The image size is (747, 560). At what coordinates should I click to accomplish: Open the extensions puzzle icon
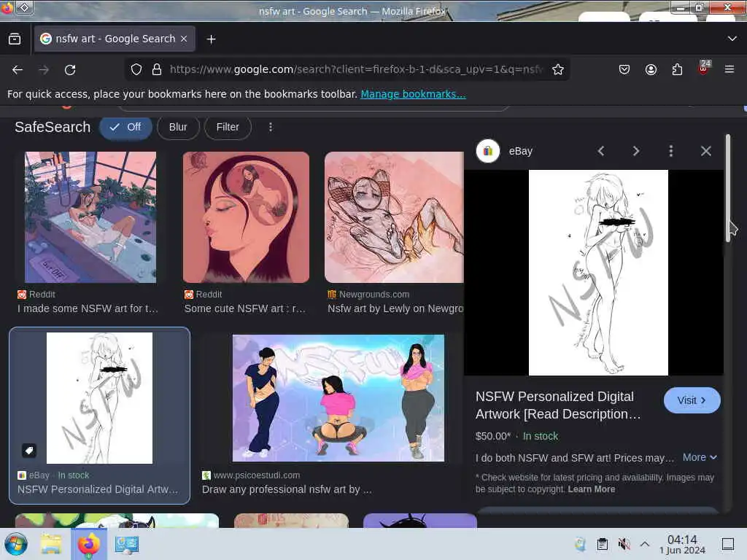tap(677, 69)
